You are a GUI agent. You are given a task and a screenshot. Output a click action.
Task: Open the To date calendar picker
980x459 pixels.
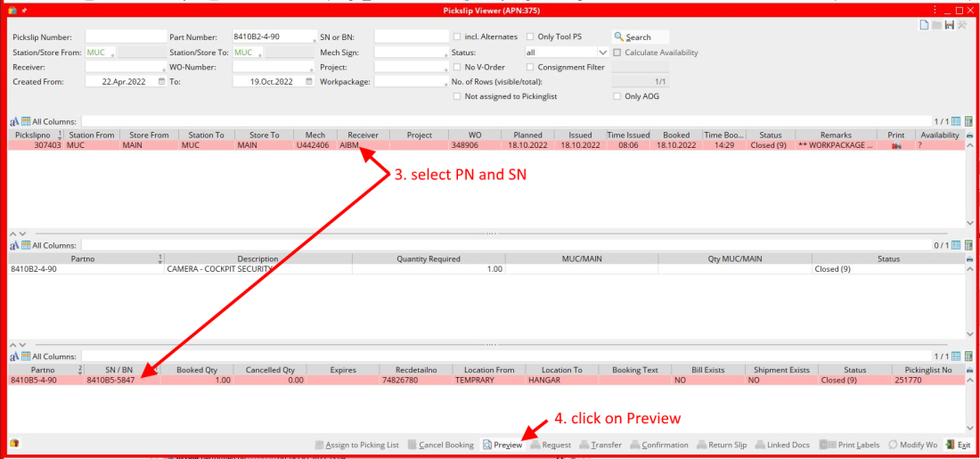(309, 81)
